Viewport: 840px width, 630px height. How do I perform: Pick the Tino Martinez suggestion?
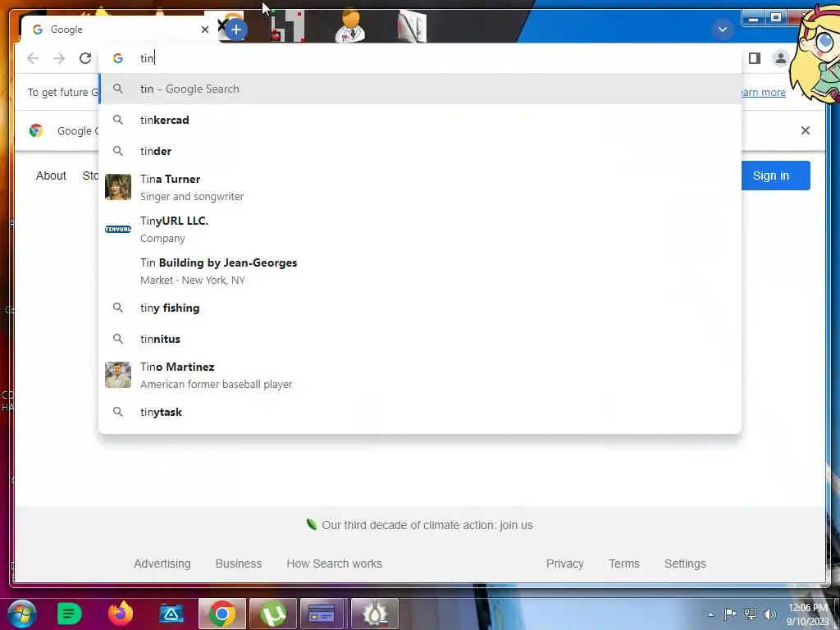click(x=420, y=375)
